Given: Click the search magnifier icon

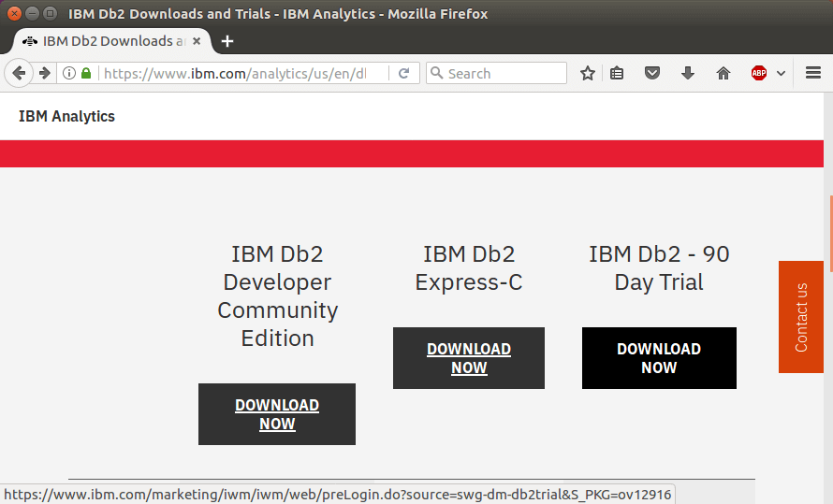Looking at the screenshot, I should [437, 73].
